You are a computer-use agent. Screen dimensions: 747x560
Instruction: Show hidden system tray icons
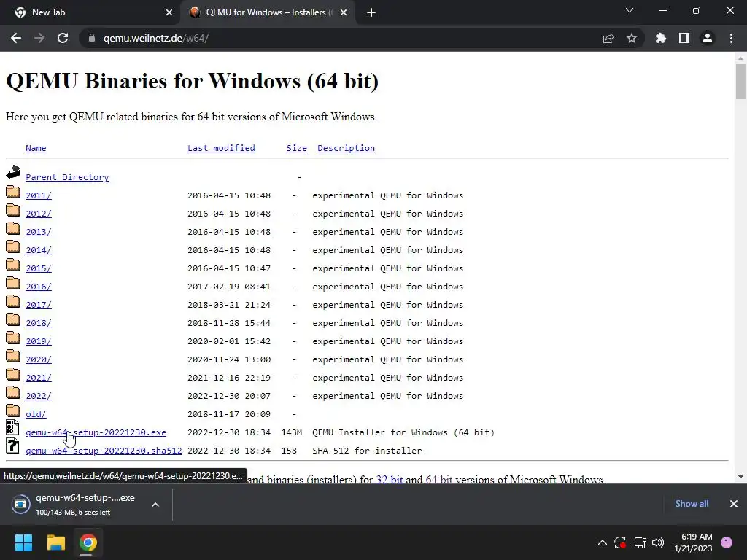coord(602,542)
